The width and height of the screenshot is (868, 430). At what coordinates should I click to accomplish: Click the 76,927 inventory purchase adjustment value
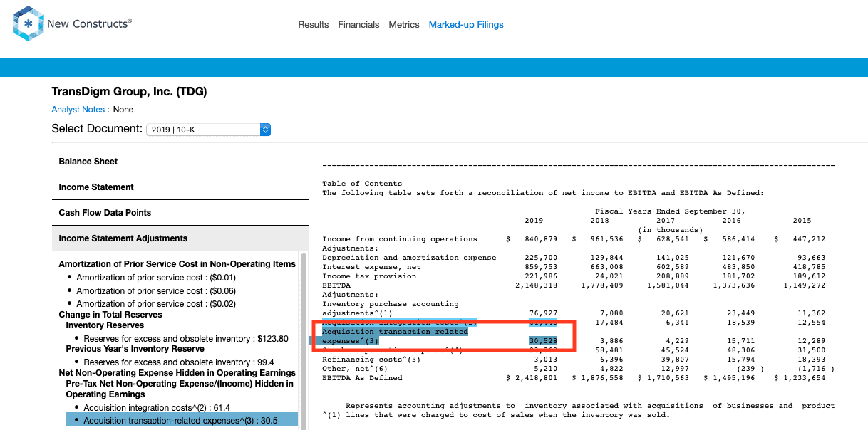(x=543, y=313)
